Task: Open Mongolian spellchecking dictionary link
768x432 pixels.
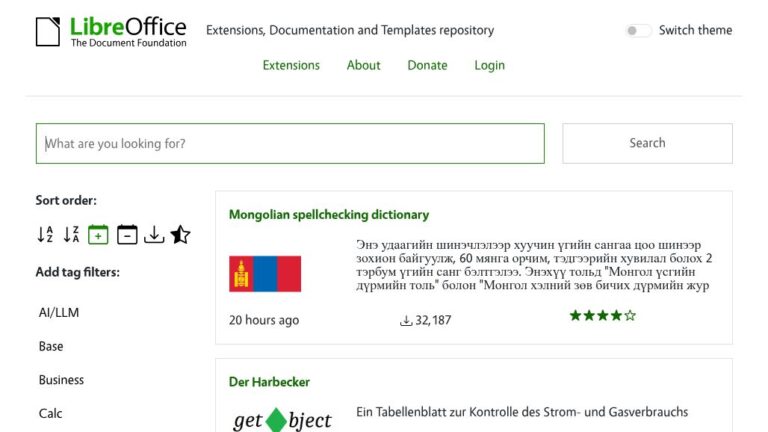Action: click(x=329, y=215)
